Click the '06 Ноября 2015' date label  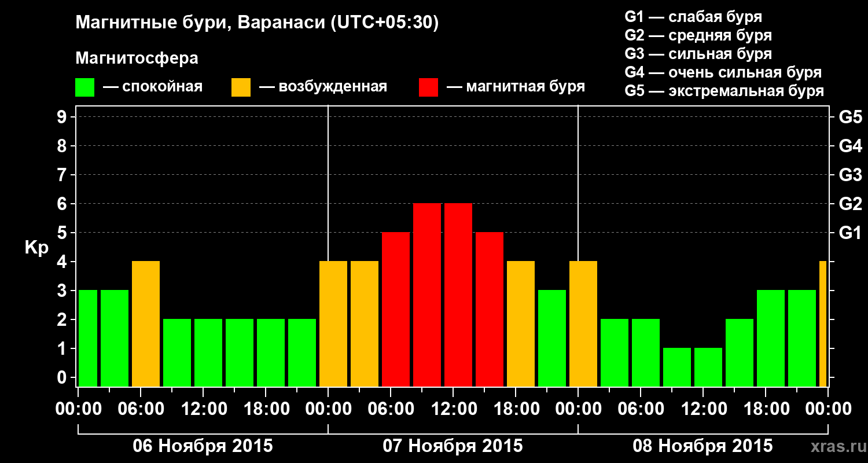(203, 446)
